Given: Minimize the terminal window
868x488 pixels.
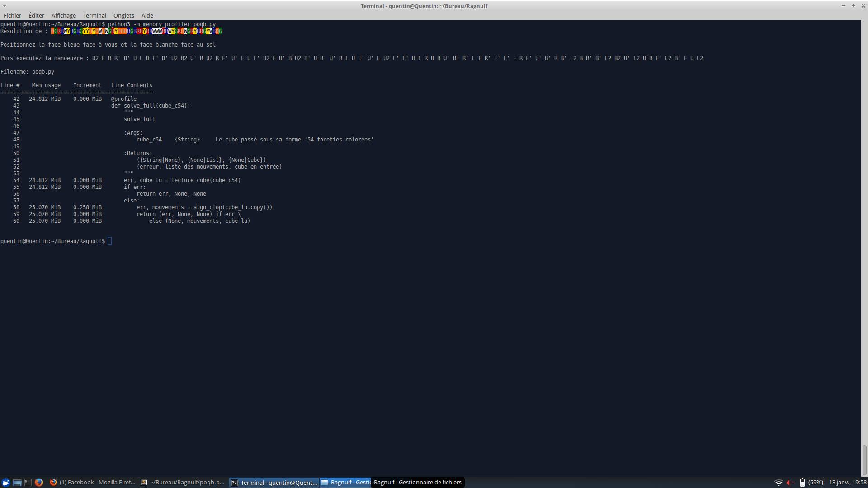Looking at the screenshot, I should click(x=843, y=6).
